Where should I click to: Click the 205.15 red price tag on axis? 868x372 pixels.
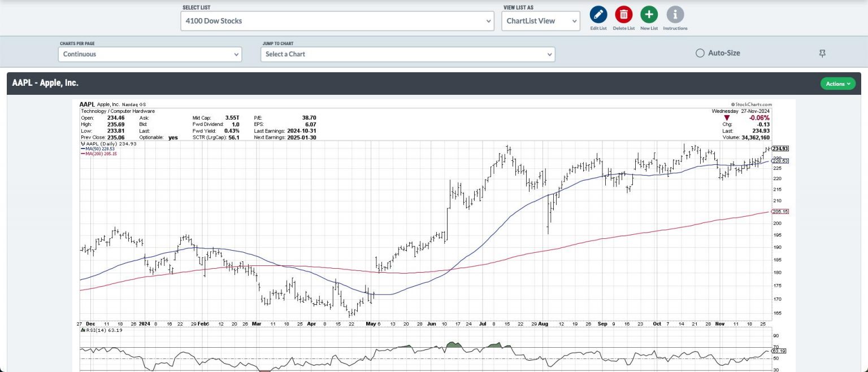[780, 212]
